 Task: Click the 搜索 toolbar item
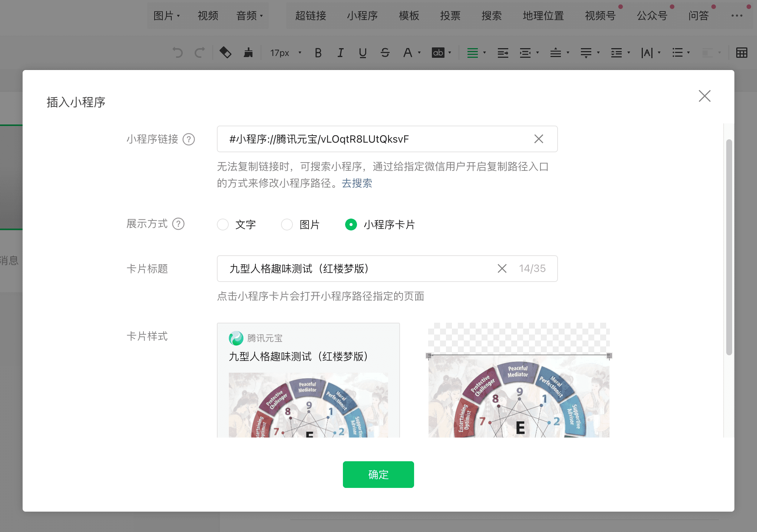(492, 16)
